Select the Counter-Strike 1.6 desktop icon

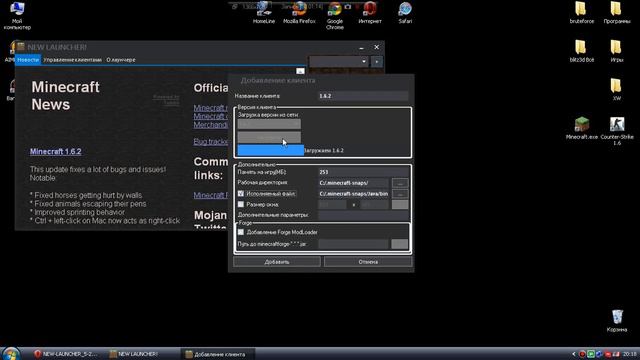(617, 131)
